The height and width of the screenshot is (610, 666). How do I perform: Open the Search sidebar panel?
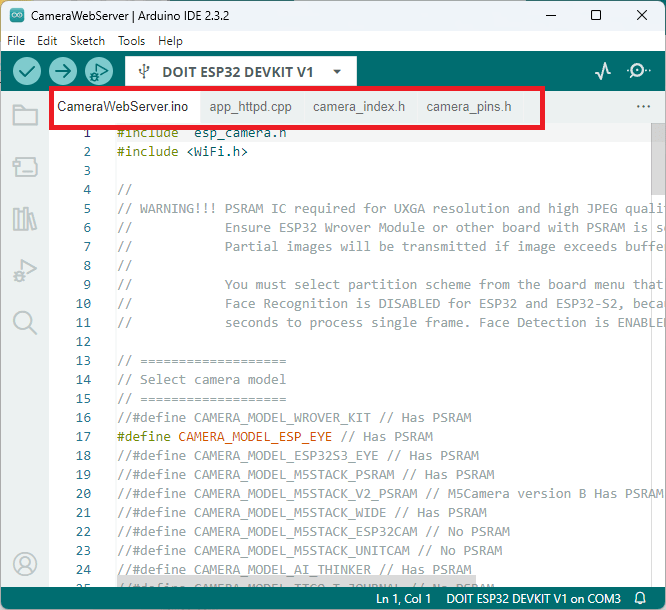coord(25,322)
